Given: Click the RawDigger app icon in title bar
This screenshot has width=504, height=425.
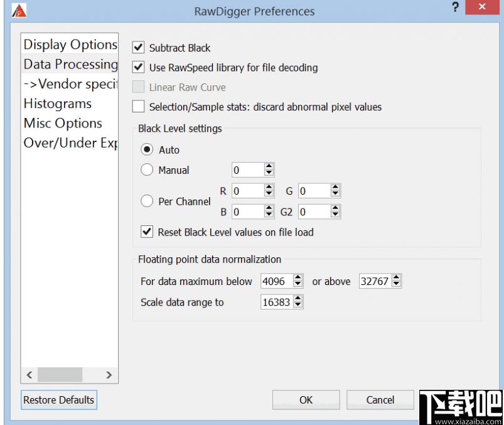Looking at the screenshot, I should (x=19, y=11).
